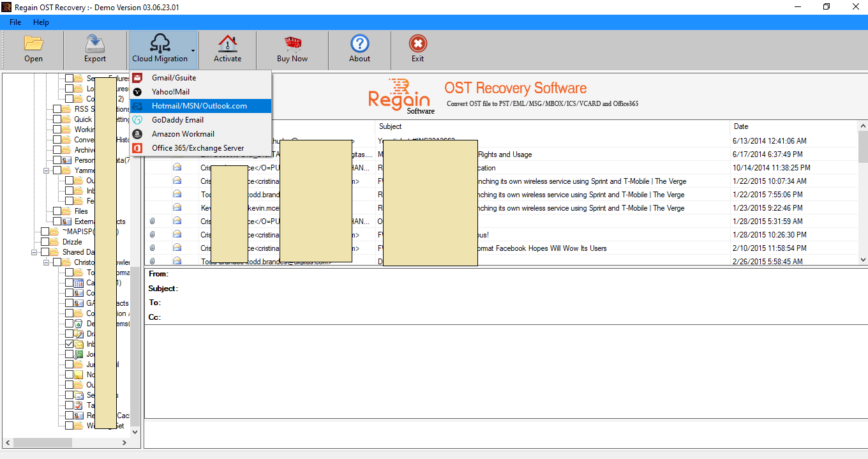The height and width of the screenshot is (459, 868).
Task: Uncheck the checked Inbox folder checkbox
Action: 70,344
